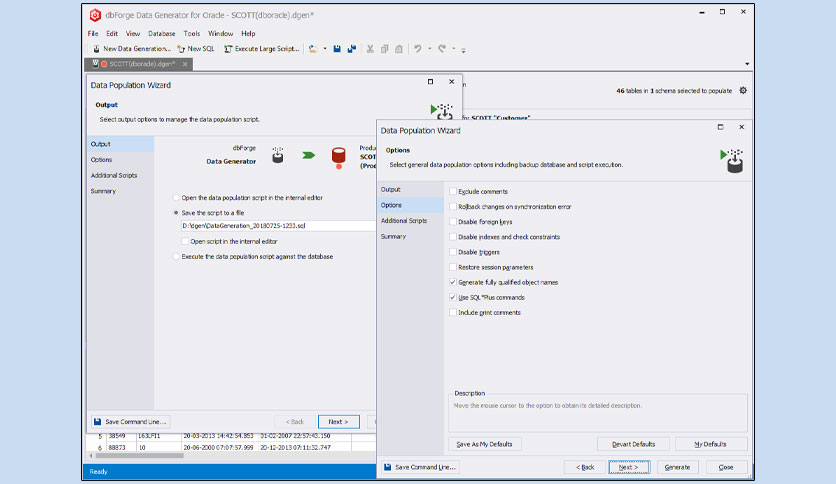Select Summary page in back wizard
This screenshot has width=836, height=484.
pyautogui.click(x=120, y=191)
